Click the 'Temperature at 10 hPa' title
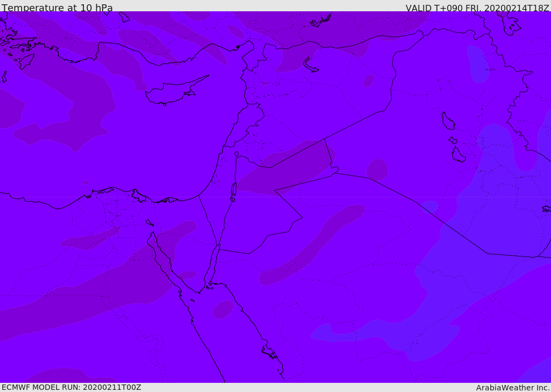 tap(57, 8)
